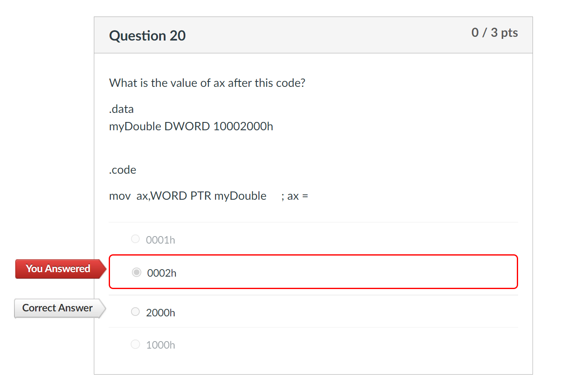This screenshot has height=392, width=571.
Task: Select the 0001h radio button
Action: (x=135, y=239)
